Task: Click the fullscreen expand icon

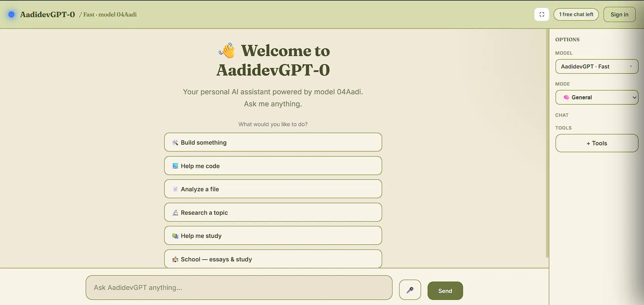Action: [x=542, y=14]
